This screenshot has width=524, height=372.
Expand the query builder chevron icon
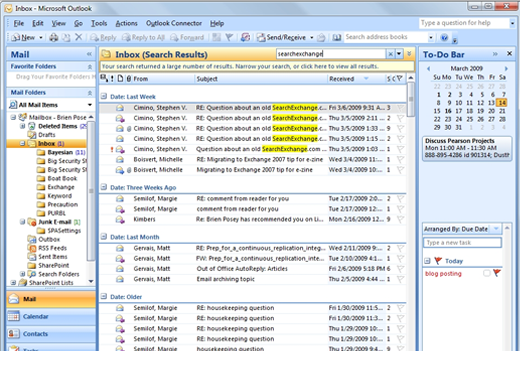coord(409,54)
